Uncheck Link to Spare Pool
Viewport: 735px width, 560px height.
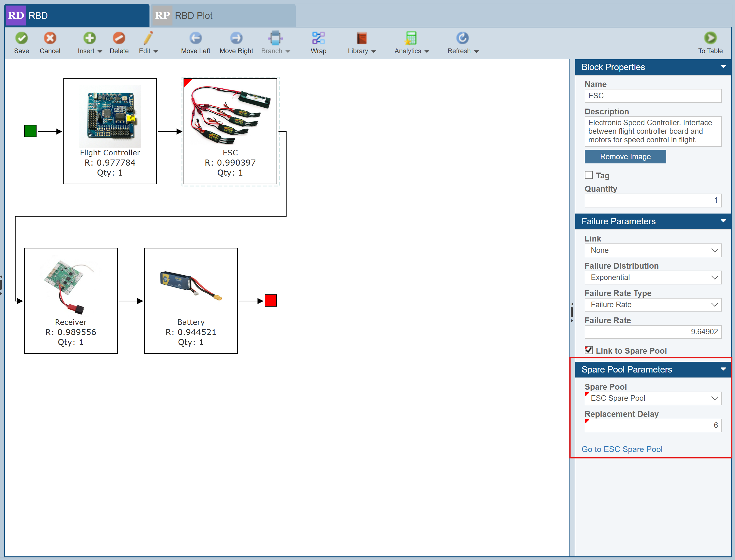click(x=589, y=350)
